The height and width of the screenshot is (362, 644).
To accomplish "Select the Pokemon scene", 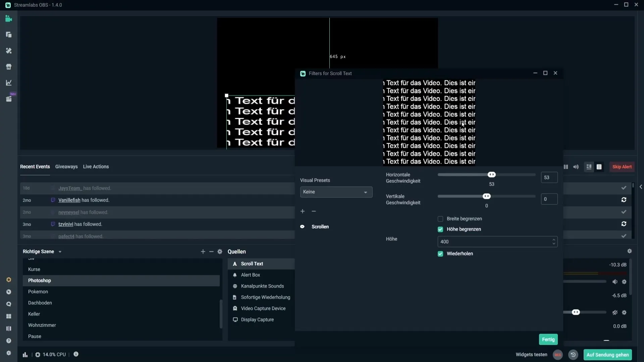I will [x=121, y=292].
